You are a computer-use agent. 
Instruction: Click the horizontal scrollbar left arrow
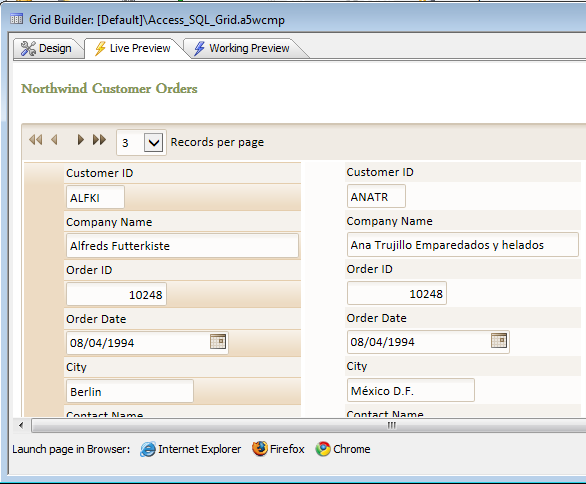click(21, 425)
